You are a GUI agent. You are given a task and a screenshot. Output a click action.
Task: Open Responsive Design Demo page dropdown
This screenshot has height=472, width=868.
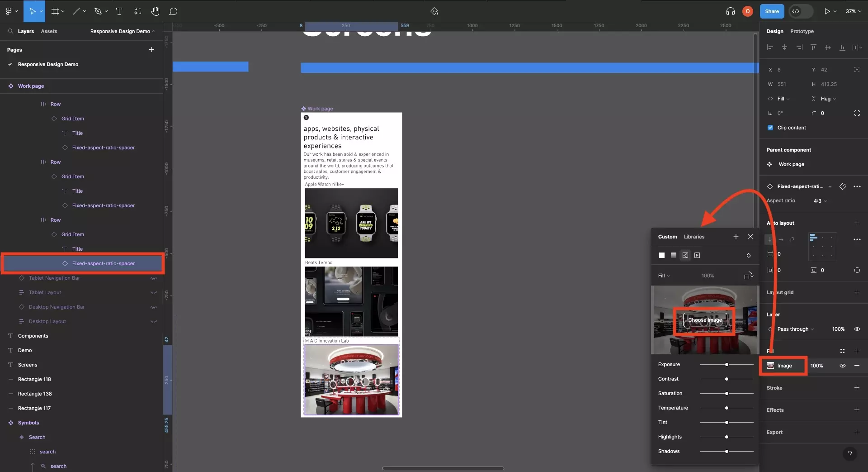click(x=123, y=31)
